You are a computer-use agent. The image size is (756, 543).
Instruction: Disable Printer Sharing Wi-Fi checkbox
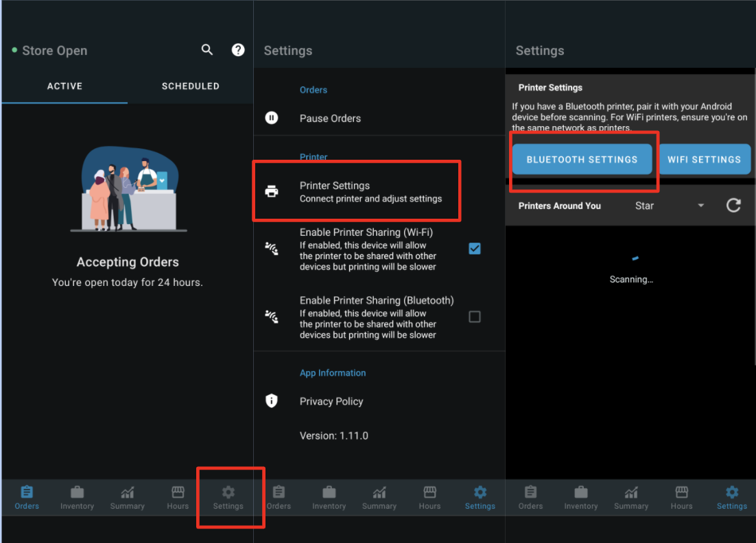pos(475,248)
